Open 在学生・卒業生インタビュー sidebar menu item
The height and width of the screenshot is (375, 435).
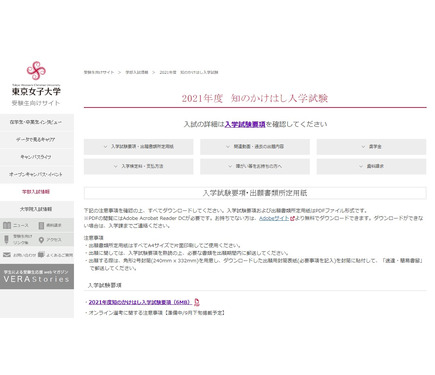[37, 122]
